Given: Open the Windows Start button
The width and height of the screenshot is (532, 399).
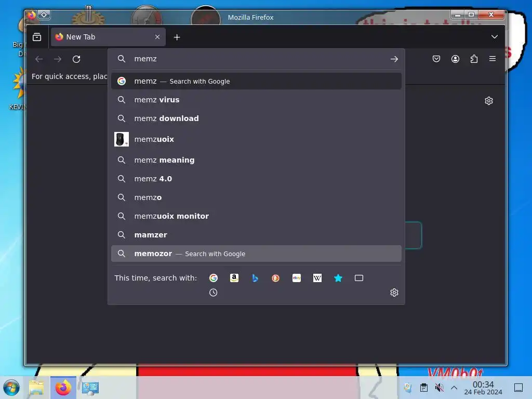Looking at the screenshot, I should [11, 388].
